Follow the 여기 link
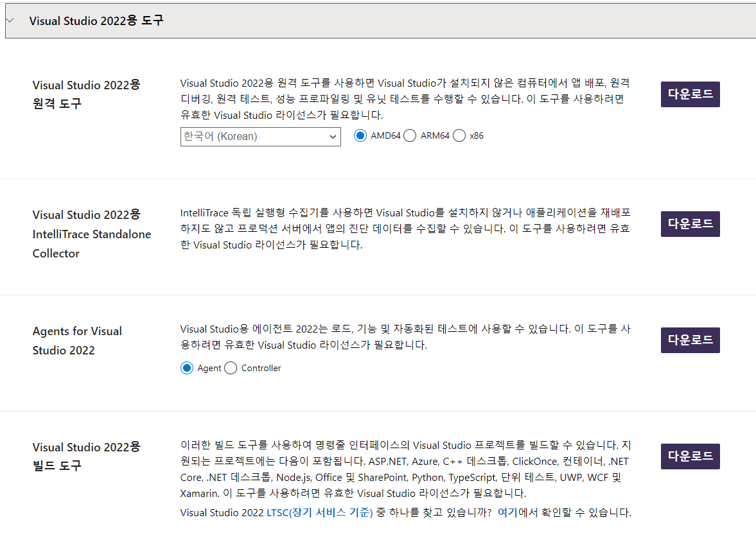 click(x=507, y=512)
